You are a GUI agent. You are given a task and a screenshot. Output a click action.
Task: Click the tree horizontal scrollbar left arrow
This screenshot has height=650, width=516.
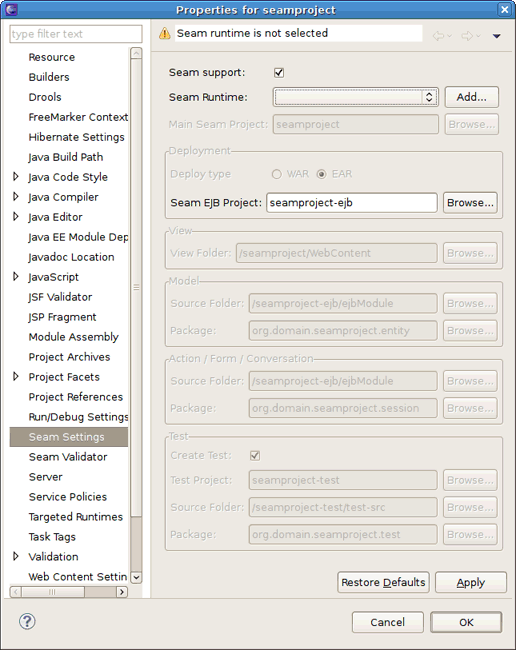[15, 592]
